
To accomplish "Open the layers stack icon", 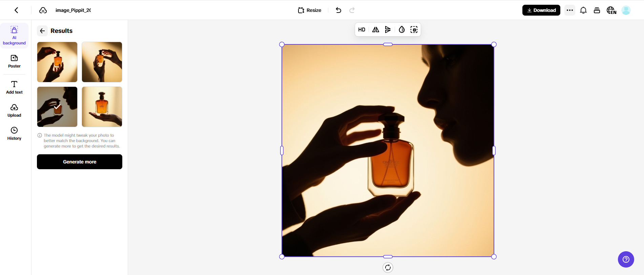I will tap(597, 10).
